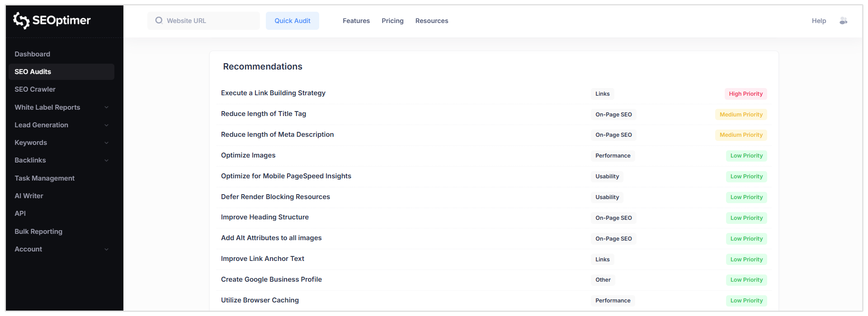
Task: Click 'Reduce length of Title Tag' recommendation
Action: 264,114
